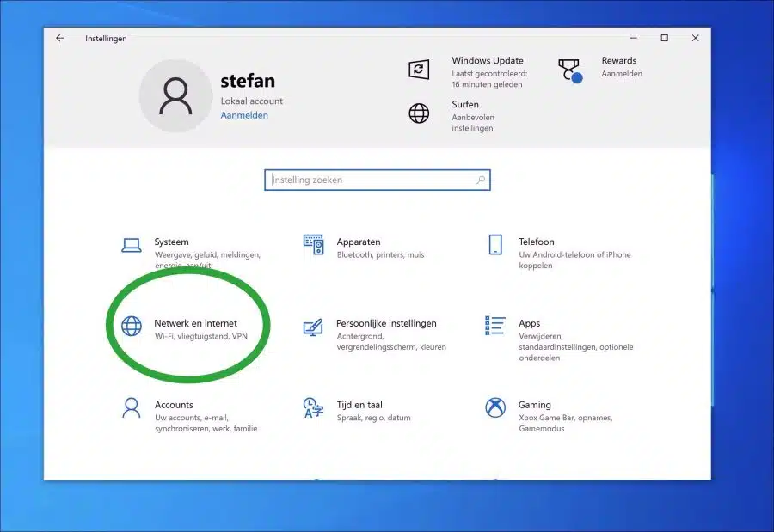Open the Systeem laptop icon

[x=132, y=245]
